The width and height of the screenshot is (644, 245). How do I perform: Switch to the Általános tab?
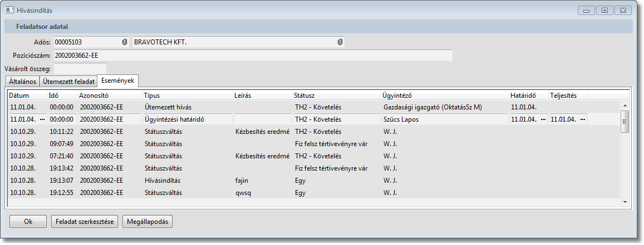coord(22,82)
